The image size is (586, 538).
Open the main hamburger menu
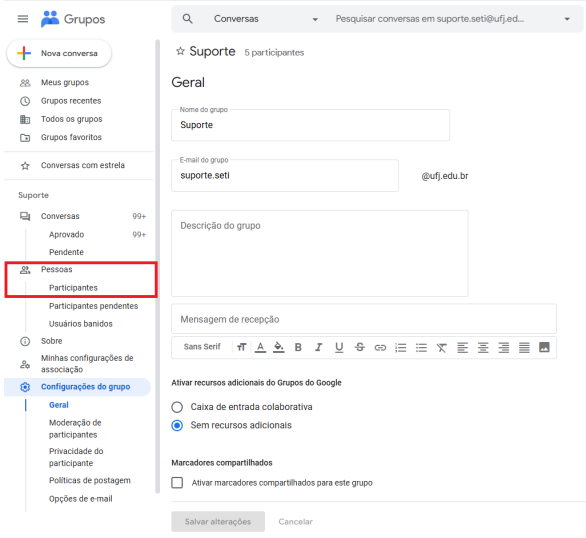tap(23, 19)
